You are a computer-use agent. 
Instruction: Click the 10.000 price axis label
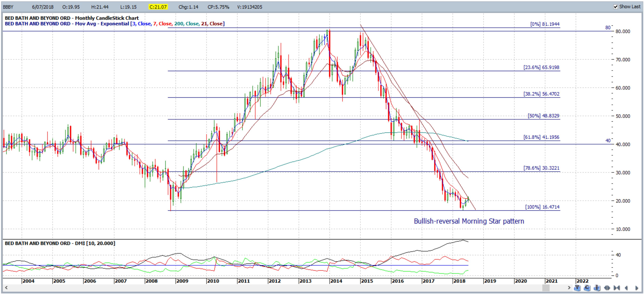pyautogui.click(x=622, y=229)
